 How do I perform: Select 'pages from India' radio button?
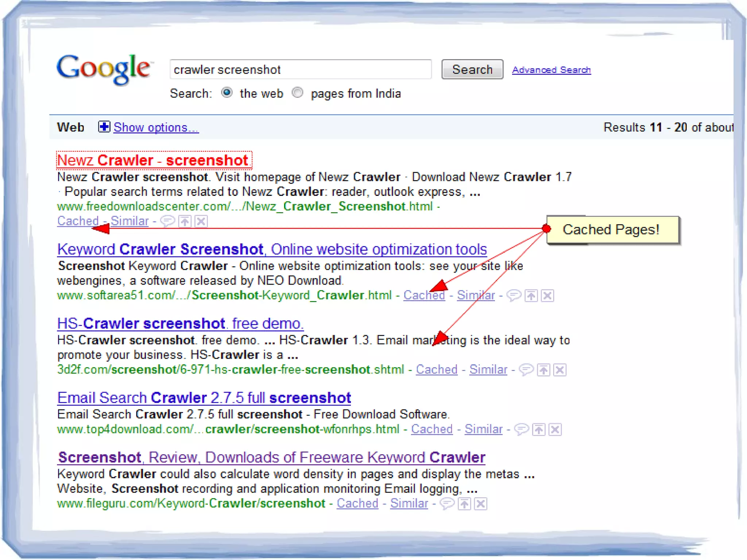[x=298, y=93]
